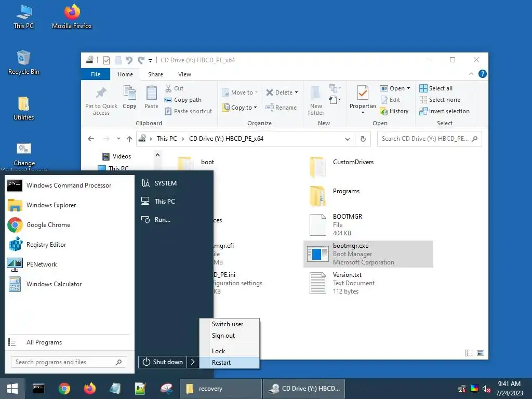532x399 pixels.
Task: Click the Redo icon in quick access toolbar
Action: click(x=141, y=60)
